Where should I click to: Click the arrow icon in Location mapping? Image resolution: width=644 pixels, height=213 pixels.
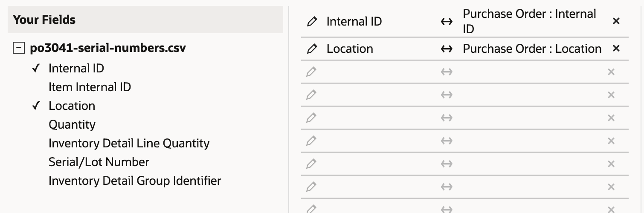447,49
